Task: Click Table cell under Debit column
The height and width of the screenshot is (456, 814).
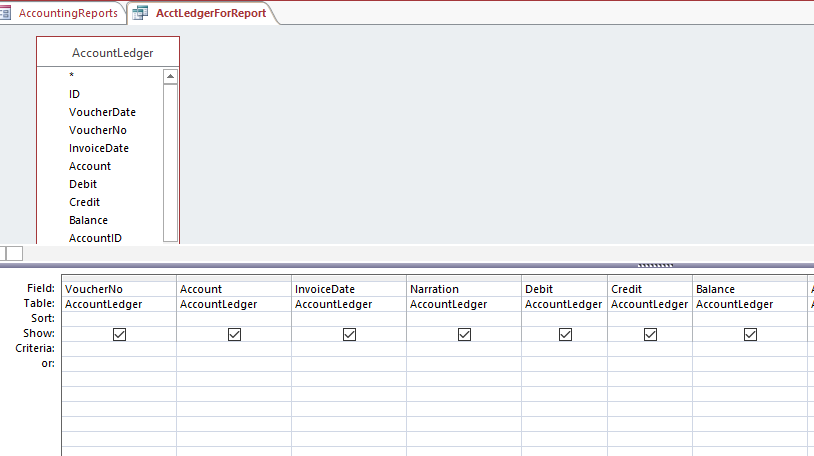Action: pyautogui.click(x=565, y=304)
